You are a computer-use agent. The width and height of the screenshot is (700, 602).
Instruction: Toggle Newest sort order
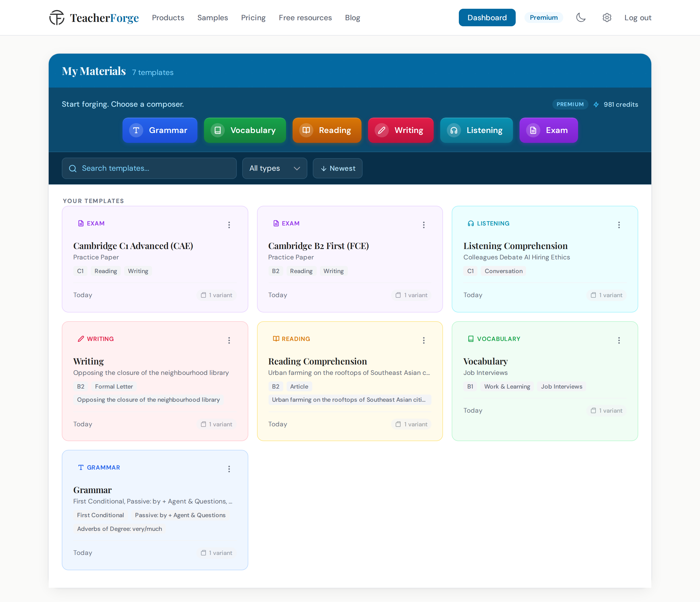[337, 168]
